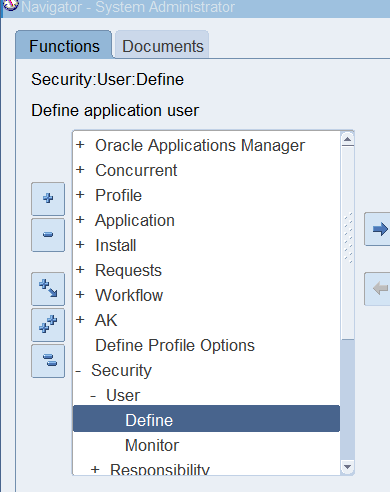
Task: Click the Collapse All (double minus) icon
Action: (x=48, y=361)
